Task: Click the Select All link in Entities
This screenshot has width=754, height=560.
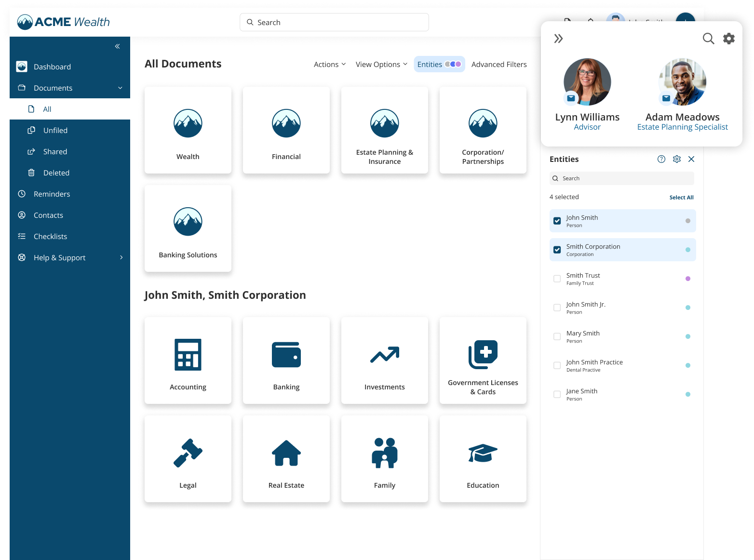Action: pyautogui.click(x=681, y=197)
